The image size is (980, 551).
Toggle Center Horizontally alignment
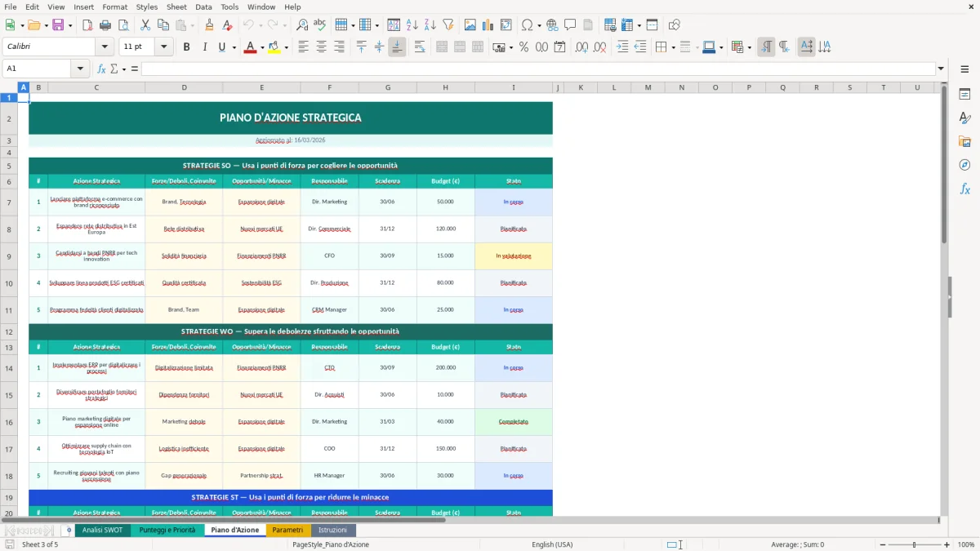point(322,47)
